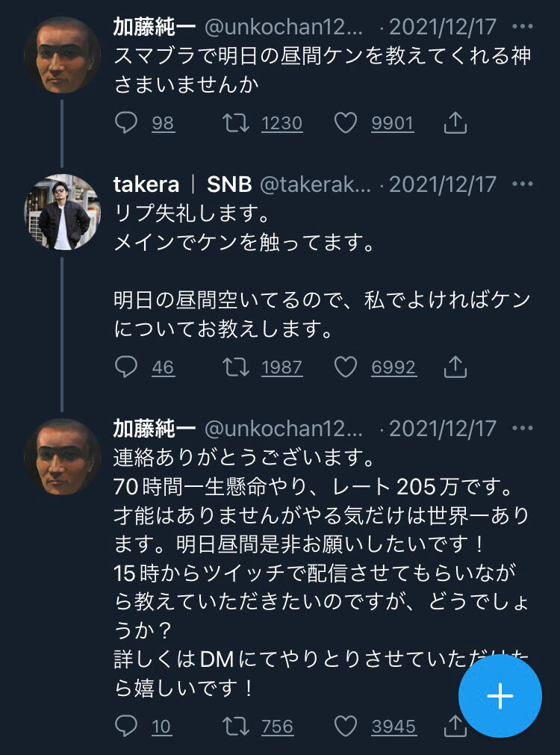This screenshot has width=560, height=755.
Task: Open the takera | SNB display name
Action: tap(182, 184)
